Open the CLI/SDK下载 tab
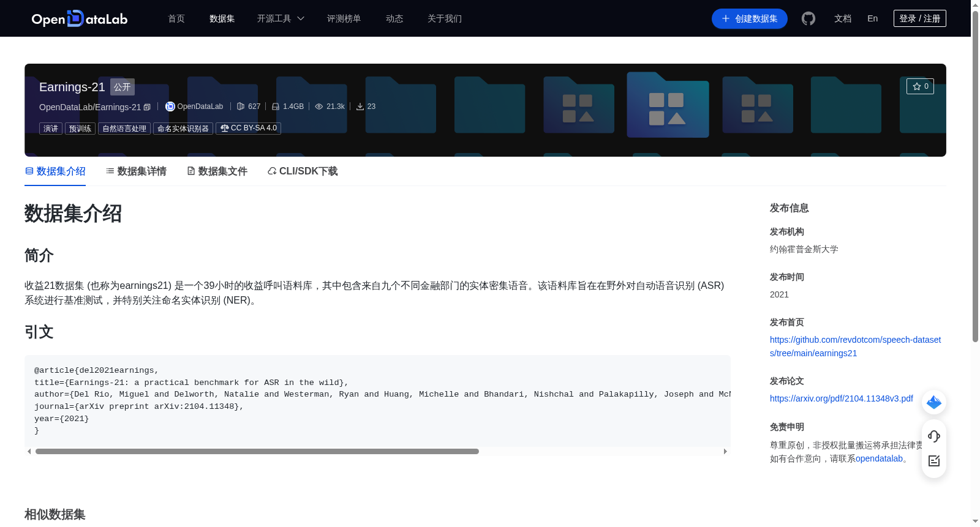 303,171
